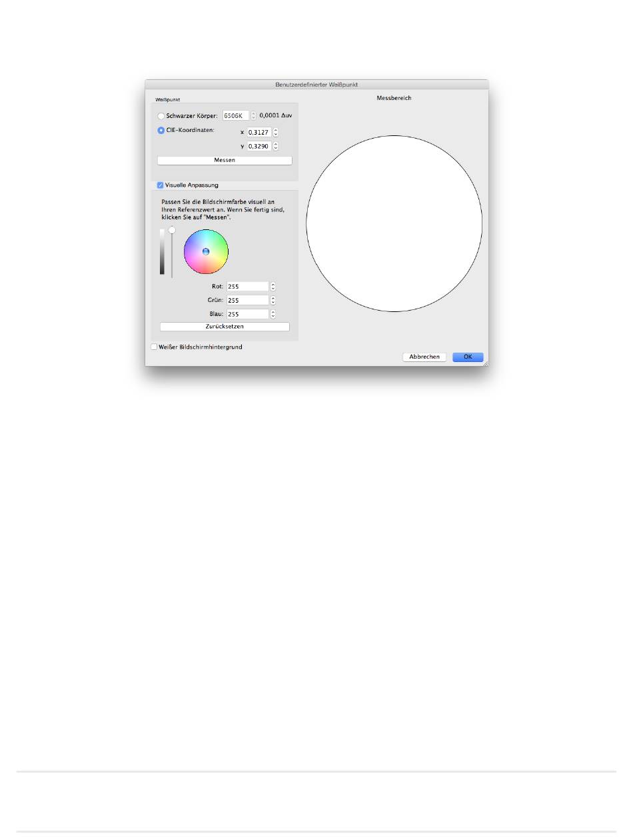Image resolution: width=633 pixels, height=840 pixels.
Task: Click the y coordinate stepper
Action: coord(275,146)
